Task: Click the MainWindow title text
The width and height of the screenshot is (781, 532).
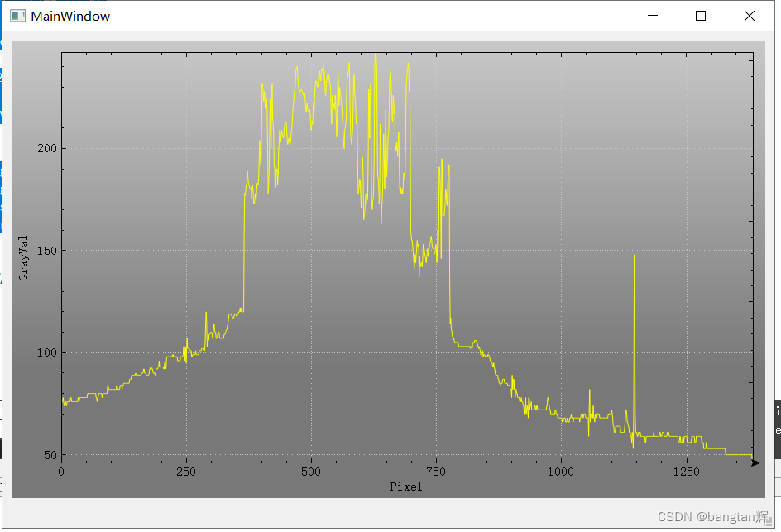Action: click(70, 17)
